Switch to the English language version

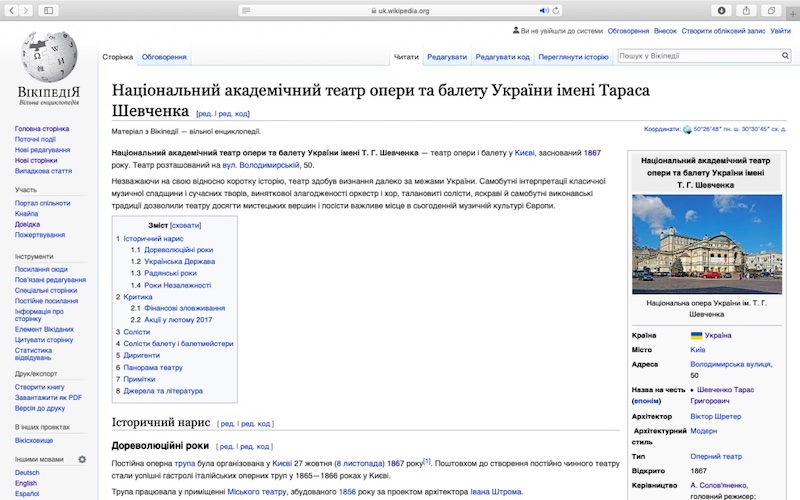[26, 483]
